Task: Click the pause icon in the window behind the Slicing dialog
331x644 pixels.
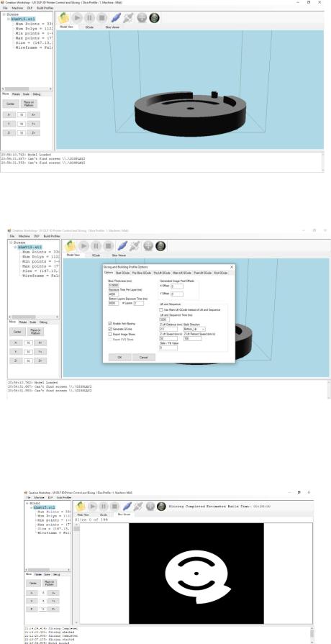Action: tap(96, 246)
